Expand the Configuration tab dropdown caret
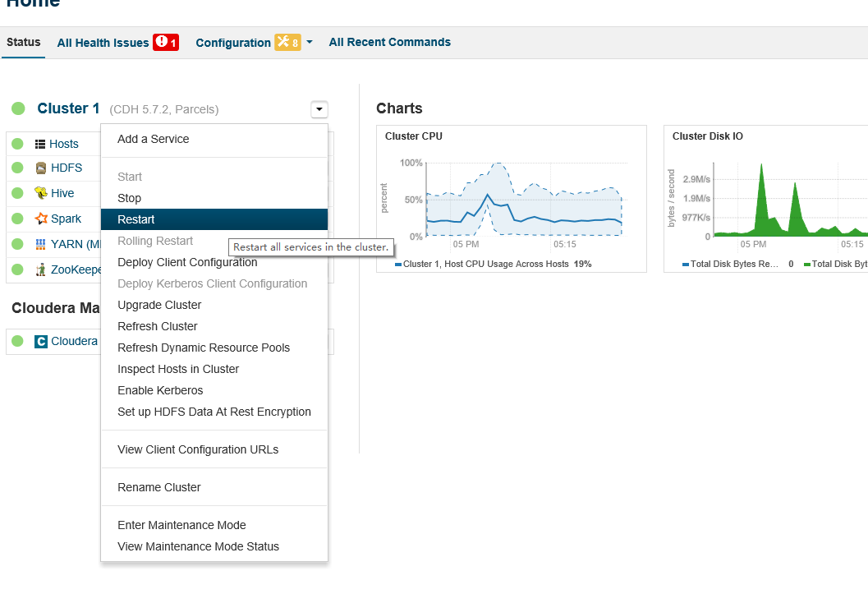Screen dimensions: 868x594 click(310, 42)
